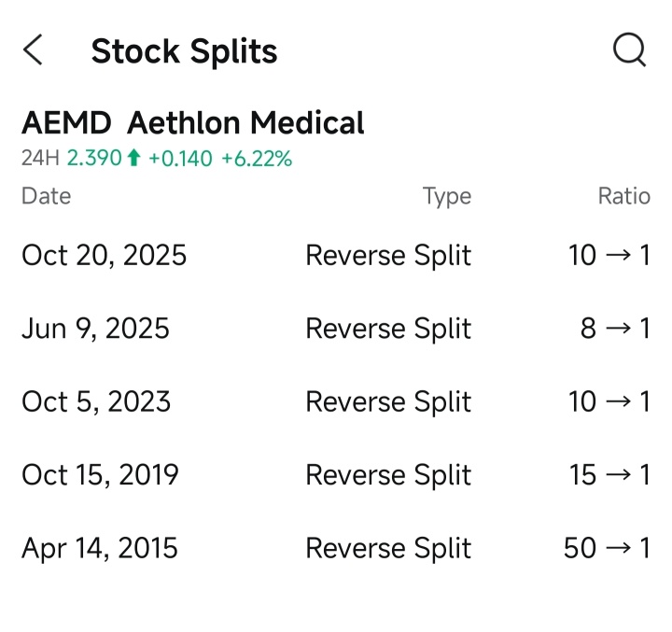Select the Jun 9, 2025 split row
This screenshot has width=672, height=632.
pyautogui.click(x=336, y=329)
